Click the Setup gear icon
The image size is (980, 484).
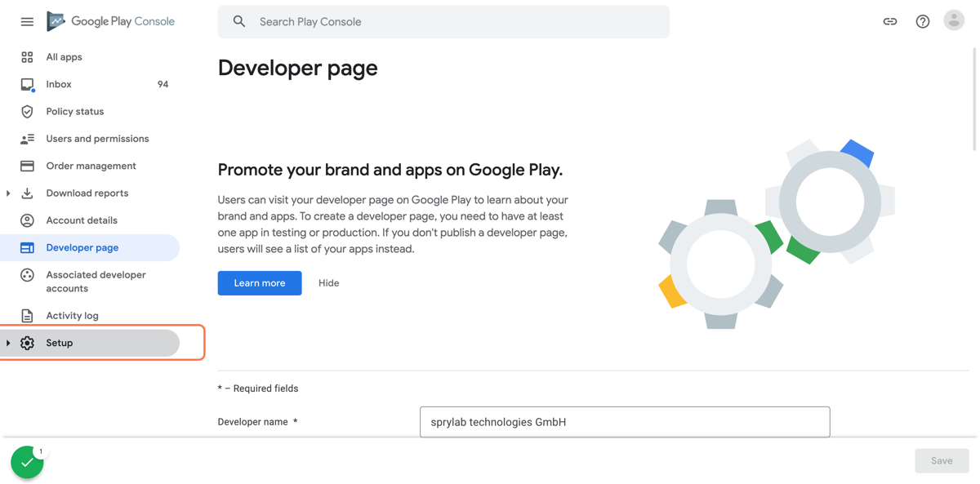(27, 344)
